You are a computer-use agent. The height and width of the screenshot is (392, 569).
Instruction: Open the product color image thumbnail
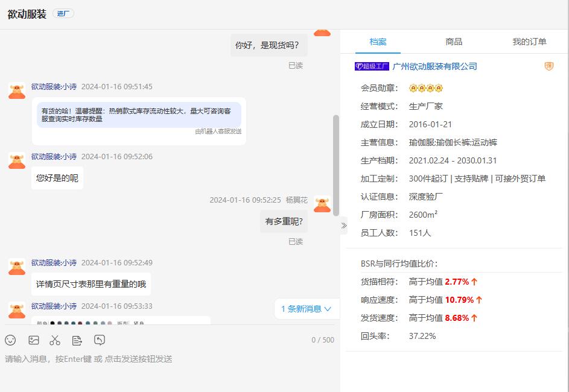[121, 321]
